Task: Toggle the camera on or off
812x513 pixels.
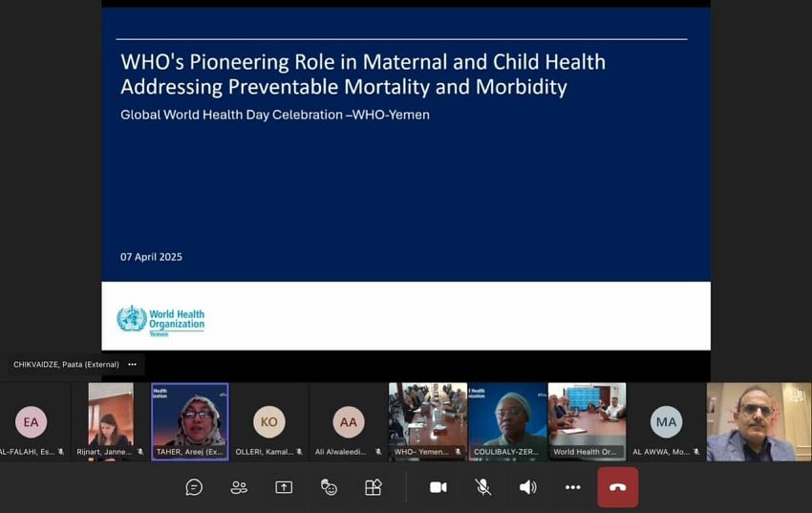Action: point(438,487)
